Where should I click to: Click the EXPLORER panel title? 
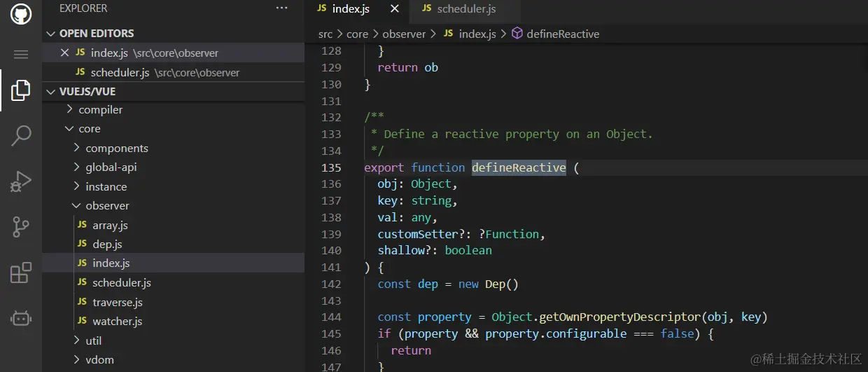(x=83, y=8)
